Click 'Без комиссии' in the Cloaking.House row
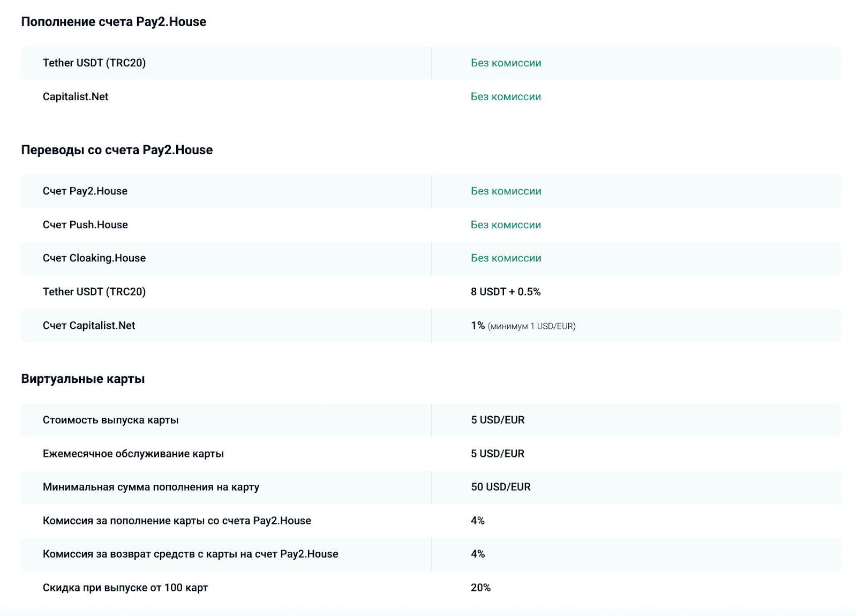Screen dimensions: 857x616 coord(506,258)
